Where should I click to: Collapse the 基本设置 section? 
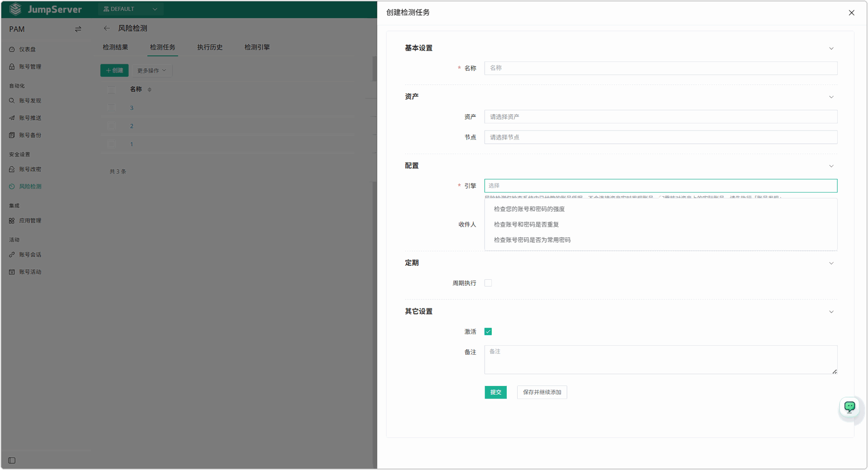(831, 48)
